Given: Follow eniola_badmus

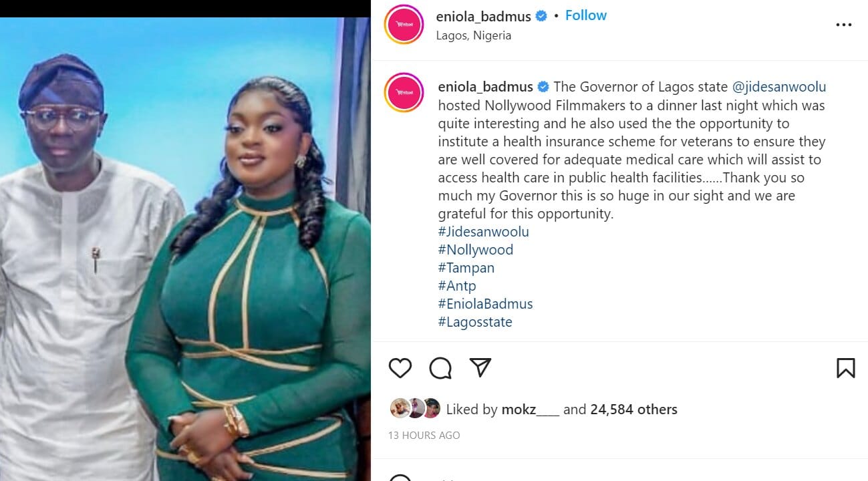Looking at the screenshot, I should (x=586, y=15).
